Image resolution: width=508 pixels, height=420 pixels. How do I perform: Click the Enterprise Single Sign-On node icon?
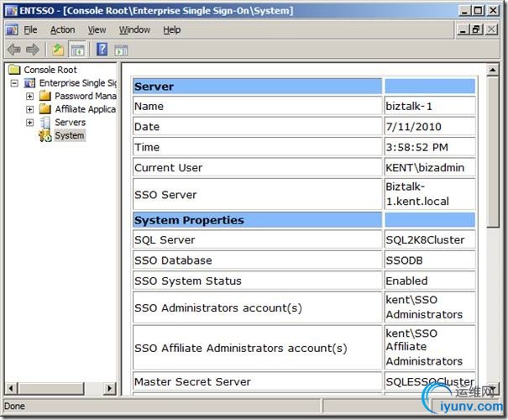(x=29, y=83)
